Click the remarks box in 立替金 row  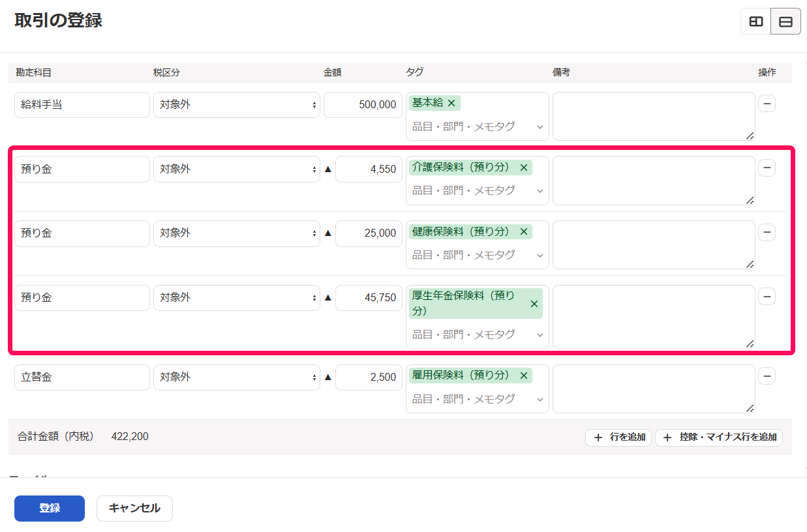click(654, 389)
